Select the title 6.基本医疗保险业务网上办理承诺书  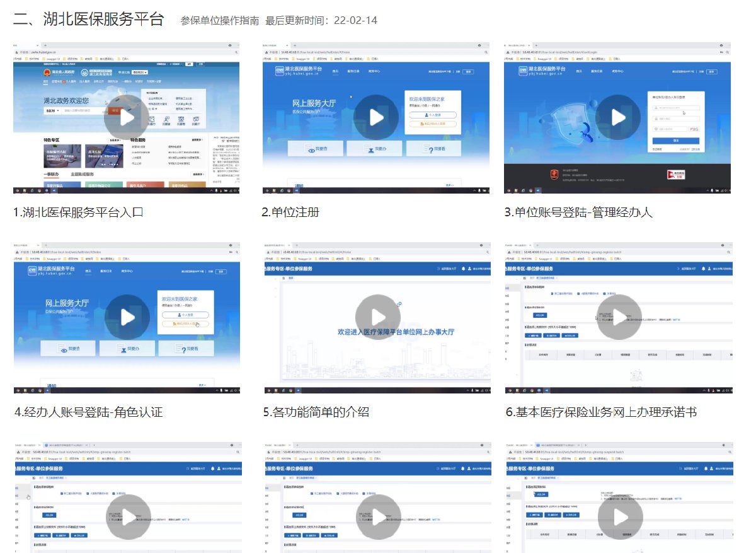tap(601, 412)
